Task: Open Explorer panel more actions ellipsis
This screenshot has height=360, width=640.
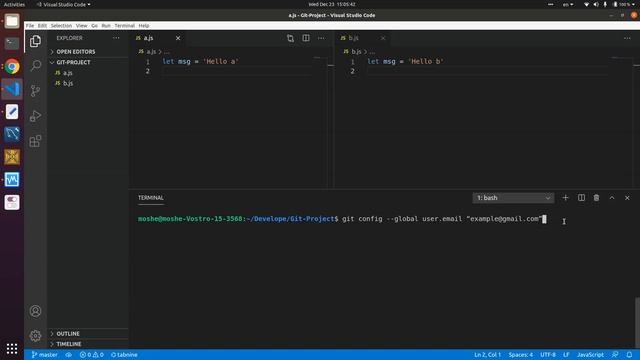Action: point(116,38)
